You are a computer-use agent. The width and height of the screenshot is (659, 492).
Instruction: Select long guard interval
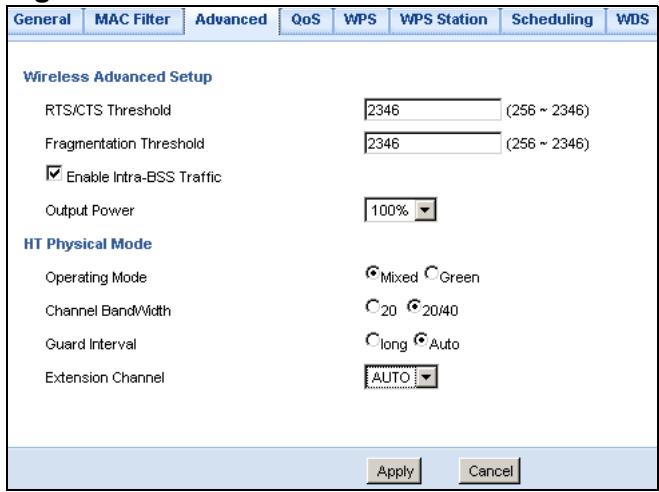coord(372,340)
